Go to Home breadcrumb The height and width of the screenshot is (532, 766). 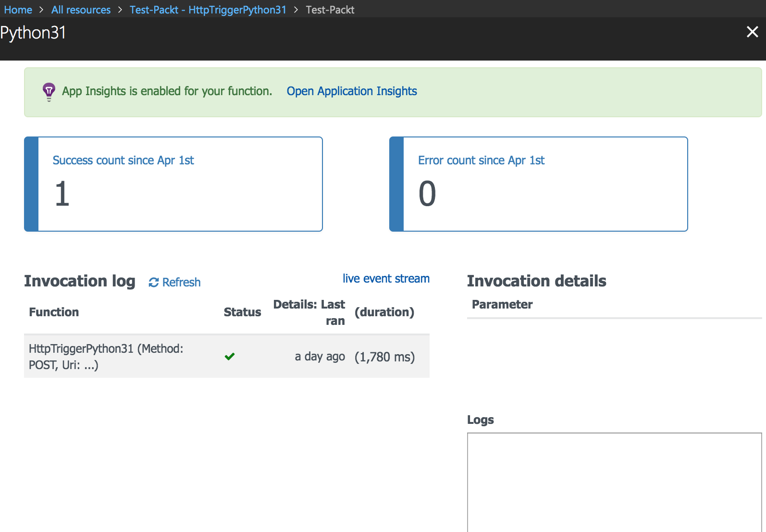click(18, 10)
